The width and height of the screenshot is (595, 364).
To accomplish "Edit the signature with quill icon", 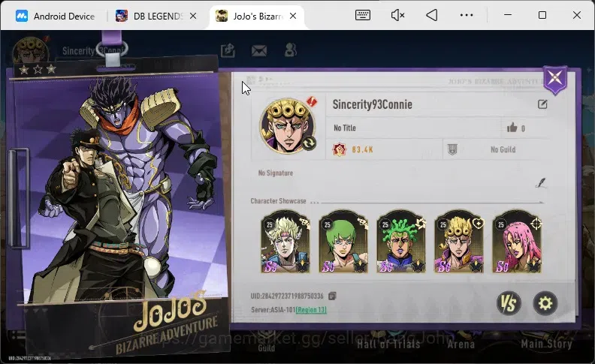I will click(541, 183).
